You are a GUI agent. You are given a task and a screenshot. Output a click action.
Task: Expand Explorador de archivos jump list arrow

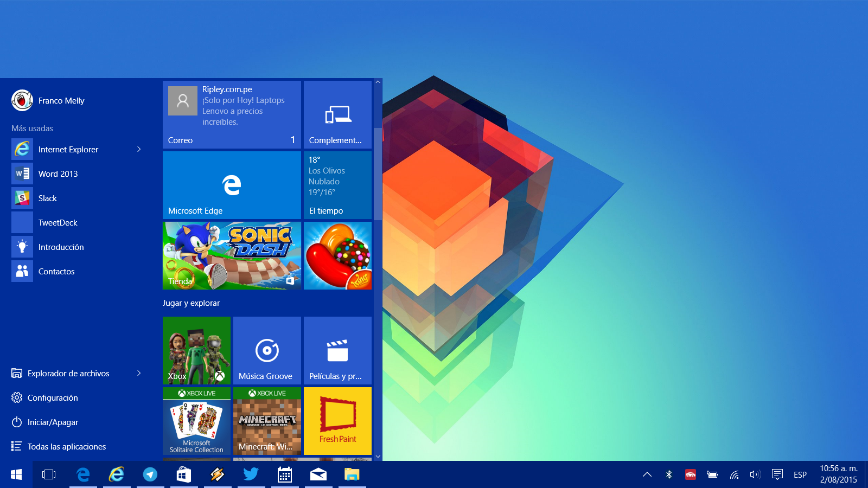(x=139, y=373)
